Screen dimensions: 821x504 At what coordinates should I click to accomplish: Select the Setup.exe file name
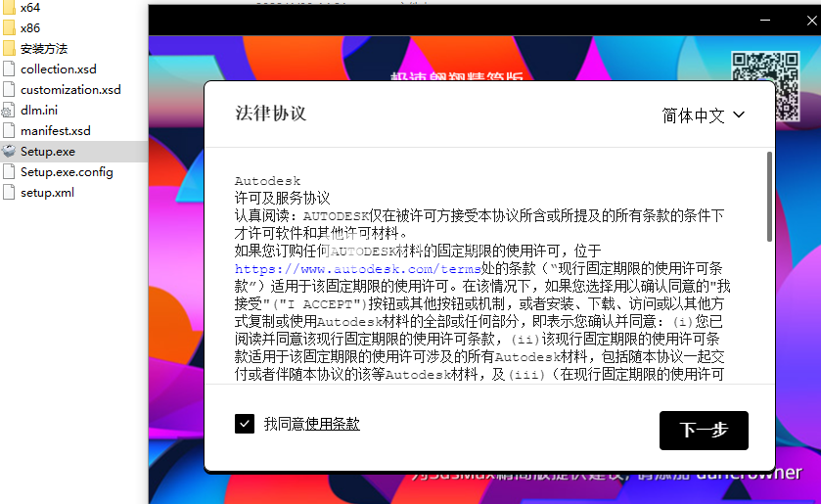[48, 152]
